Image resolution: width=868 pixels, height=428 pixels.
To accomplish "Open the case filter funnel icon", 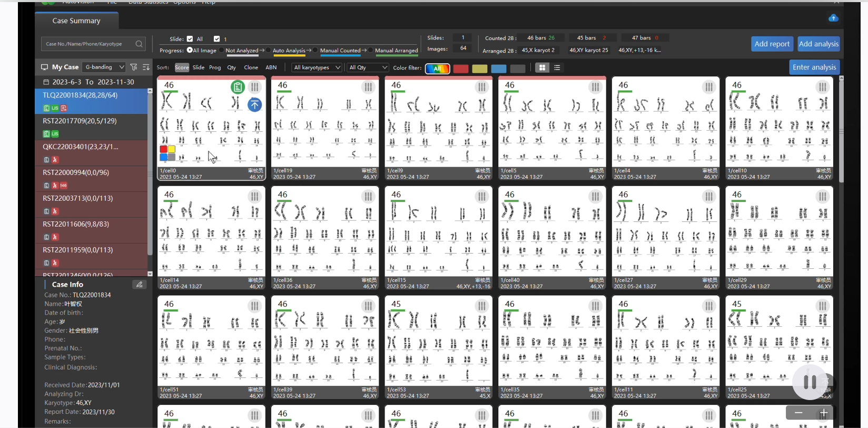I will click(x=134, y=67).
